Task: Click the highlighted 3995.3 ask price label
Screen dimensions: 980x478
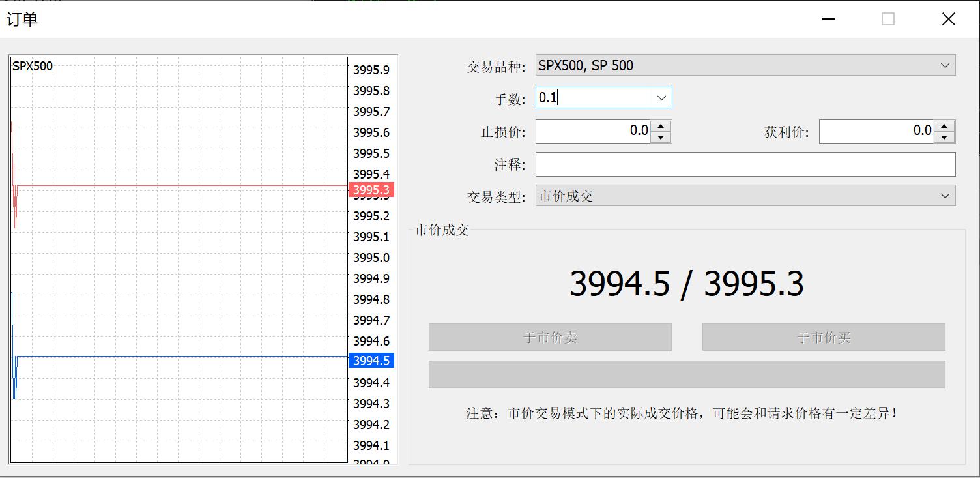Action: (371, 190)
